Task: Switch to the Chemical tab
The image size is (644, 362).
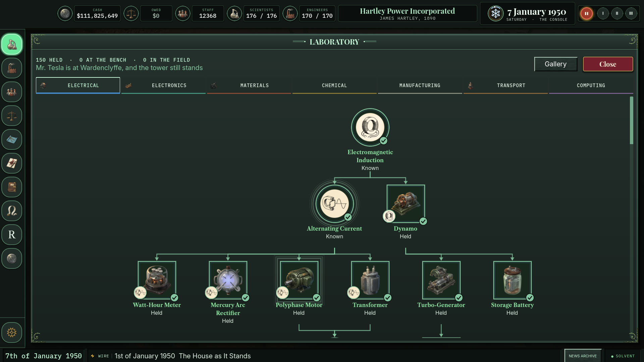Action: [x=334, y=85]
